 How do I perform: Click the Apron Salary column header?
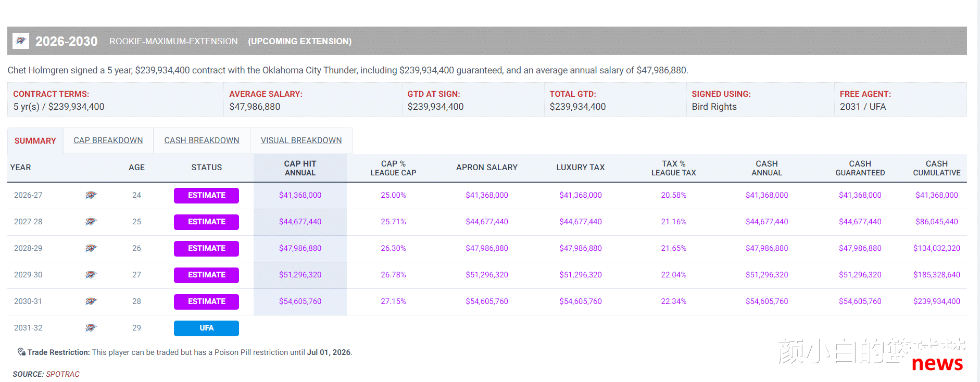click(487, 168)
